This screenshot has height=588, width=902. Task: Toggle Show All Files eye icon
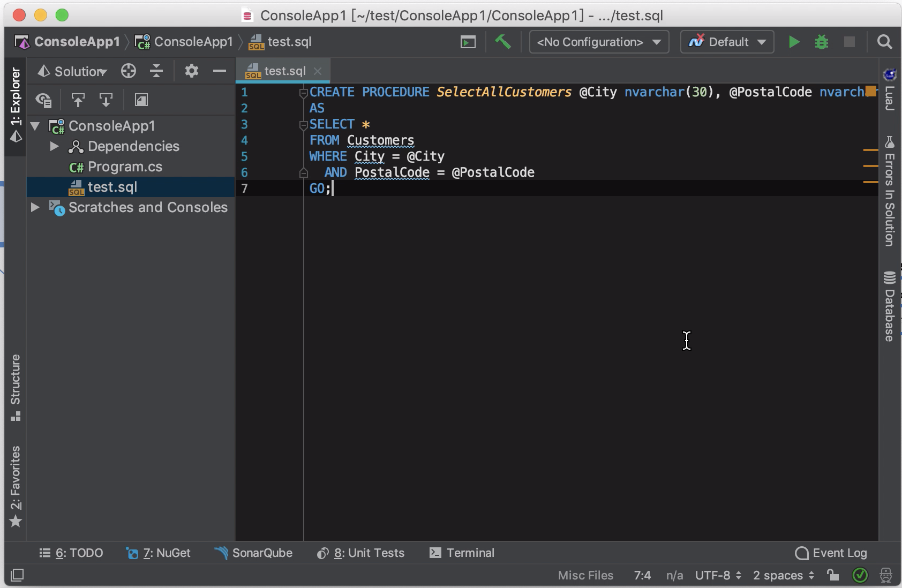[43, 100]
